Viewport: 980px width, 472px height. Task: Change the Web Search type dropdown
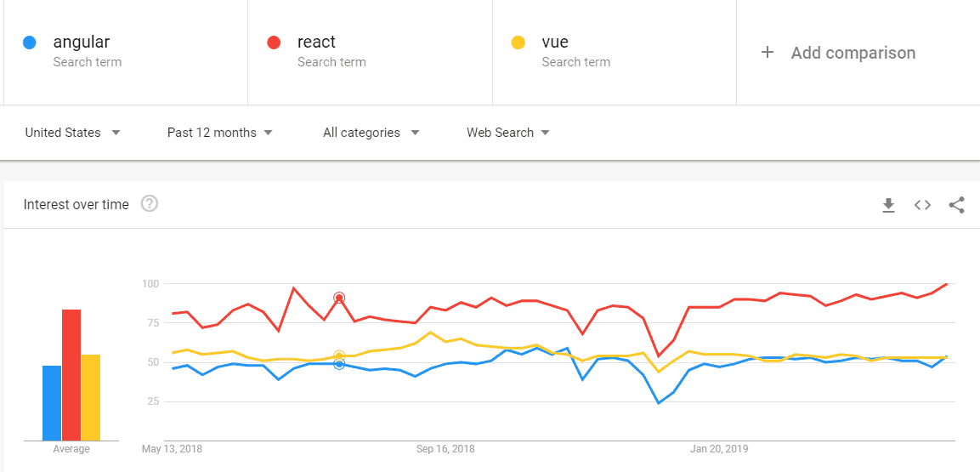(x=507, y=133)
